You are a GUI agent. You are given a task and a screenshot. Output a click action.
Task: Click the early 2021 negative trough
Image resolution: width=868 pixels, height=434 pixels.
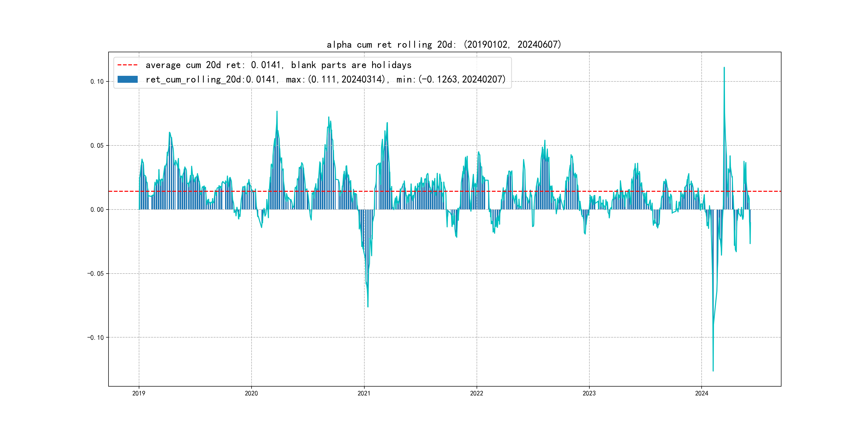click(368, 306)
